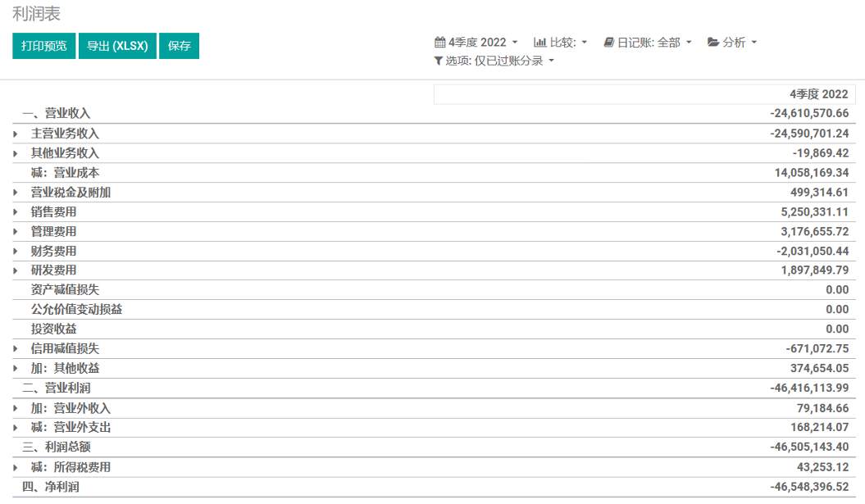The width and height of the screenshot is (865, 504).
Task: Click the calendar icon beside 4季度 2022
Action: [x=439, y=43]
